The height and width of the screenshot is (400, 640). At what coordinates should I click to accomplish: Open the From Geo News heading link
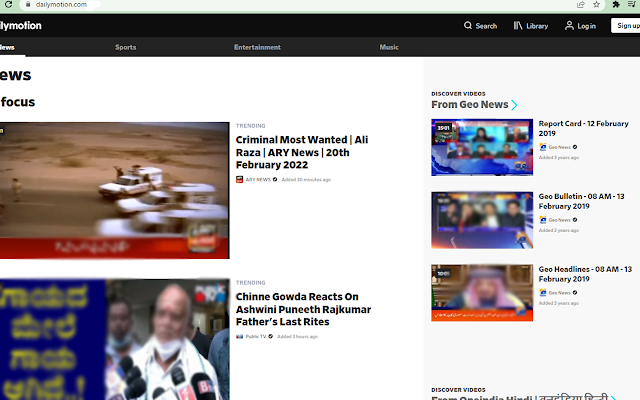click(x=470, y=105)
